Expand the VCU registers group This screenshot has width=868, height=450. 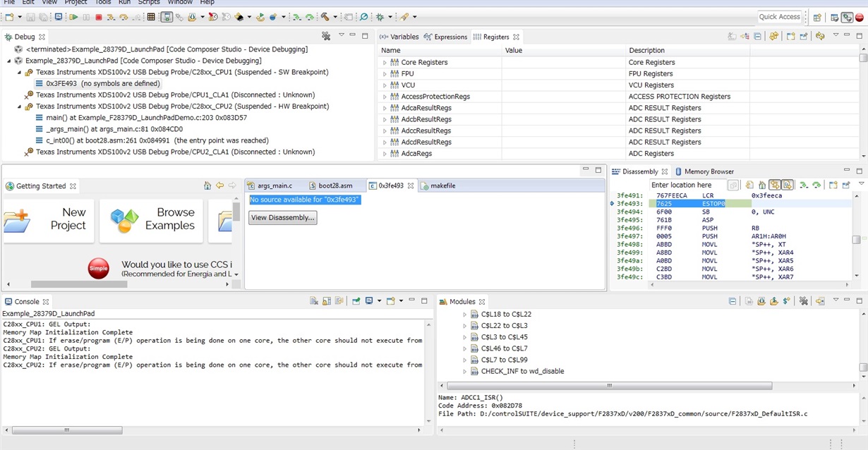[x=385, y=85]
